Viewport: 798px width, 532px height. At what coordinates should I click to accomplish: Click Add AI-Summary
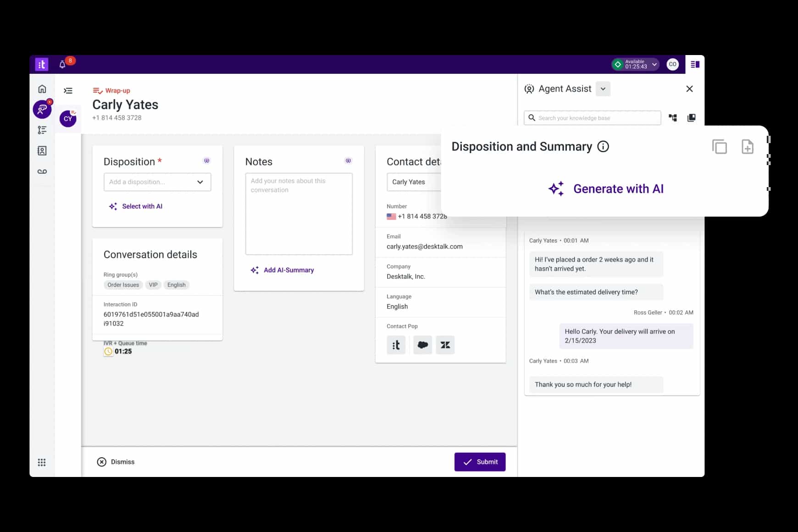[x=283, y=270]
